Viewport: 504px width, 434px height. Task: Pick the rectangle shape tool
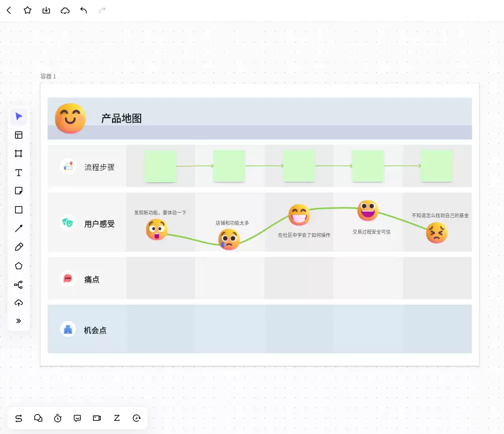pyautogui.click(x=19, y=210)
